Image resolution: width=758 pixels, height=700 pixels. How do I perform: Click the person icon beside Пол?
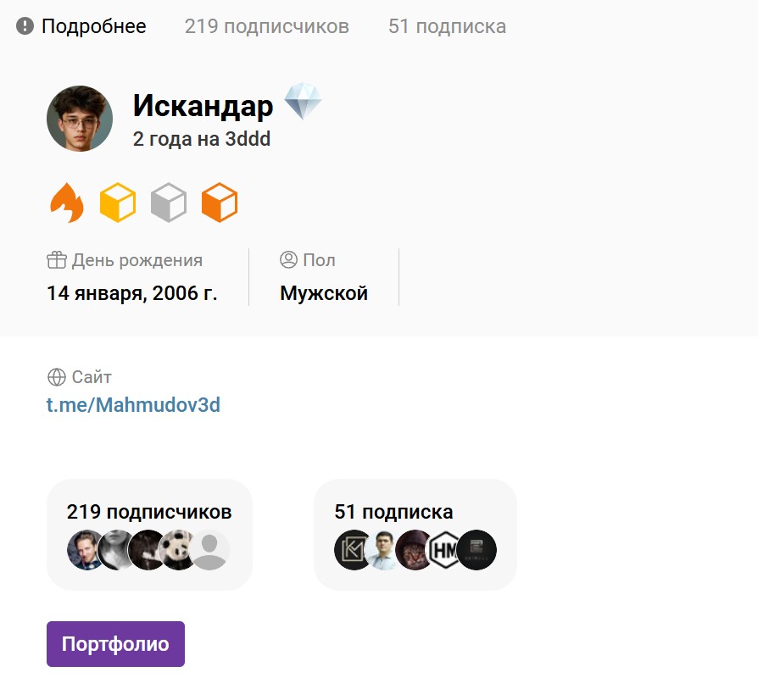point(288,260)
